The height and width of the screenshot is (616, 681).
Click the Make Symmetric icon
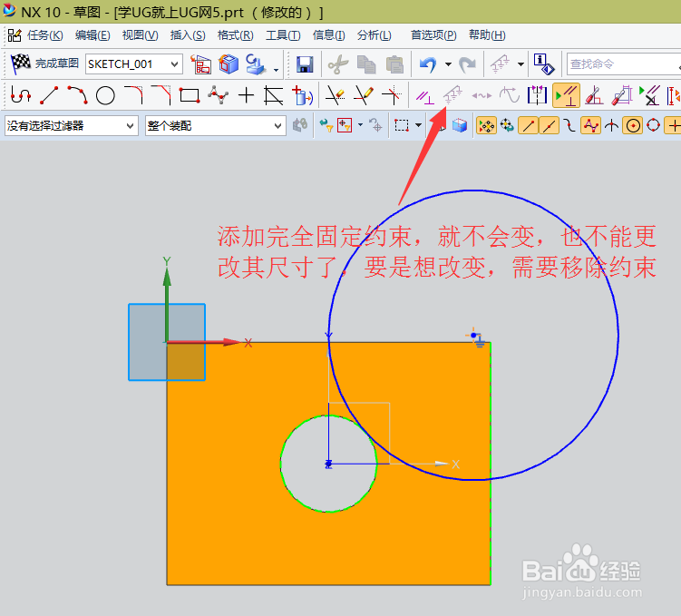tap(537, 95)
